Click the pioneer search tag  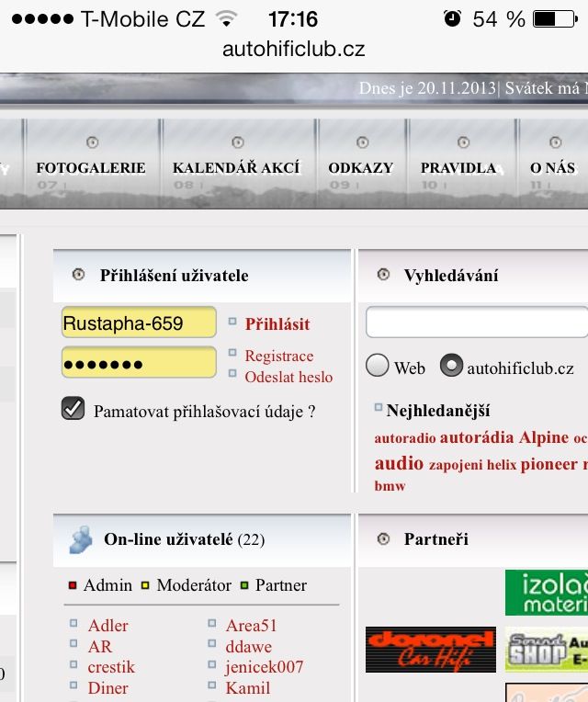click(x=549, y=465)
